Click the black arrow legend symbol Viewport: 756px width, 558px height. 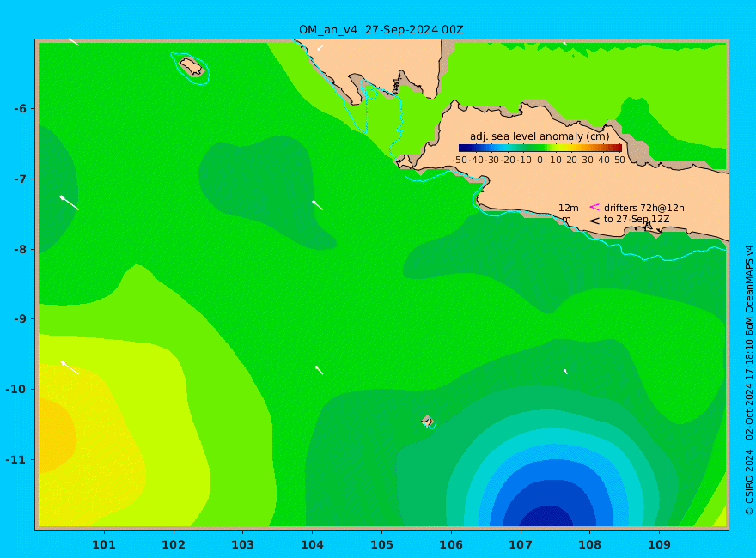tap(594, 221)
